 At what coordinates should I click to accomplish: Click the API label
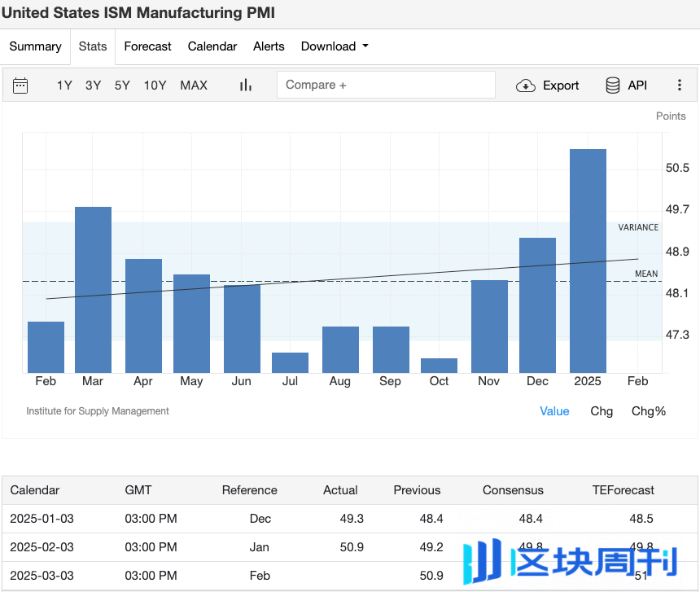click(637, 86)
